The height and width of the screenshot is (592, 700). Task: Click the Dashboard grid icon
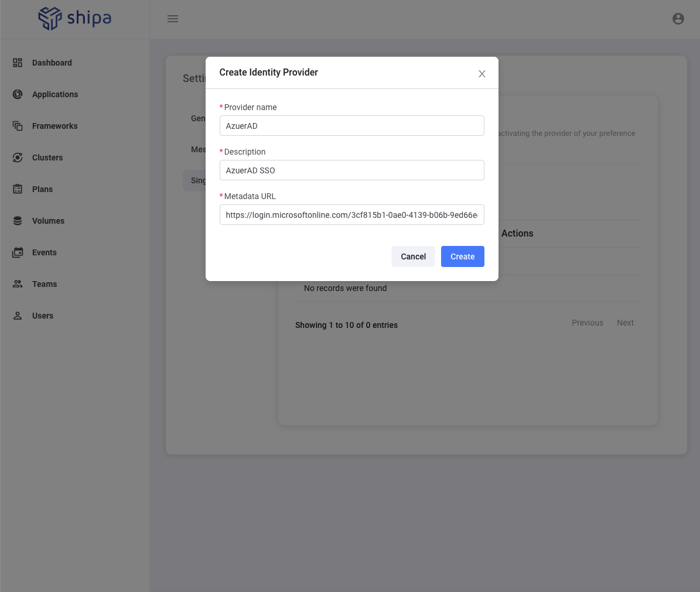point(18,63)
